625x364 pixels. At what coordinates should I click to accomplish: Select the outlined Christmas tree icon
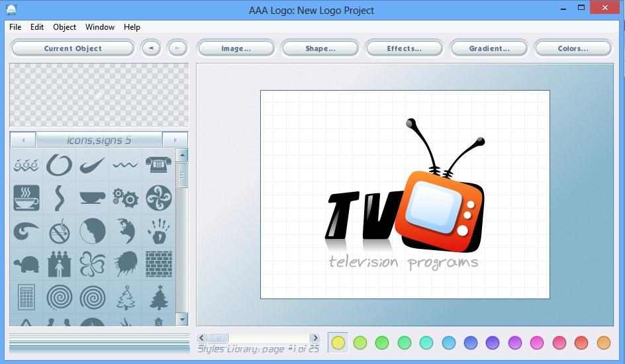coord(125,297)
